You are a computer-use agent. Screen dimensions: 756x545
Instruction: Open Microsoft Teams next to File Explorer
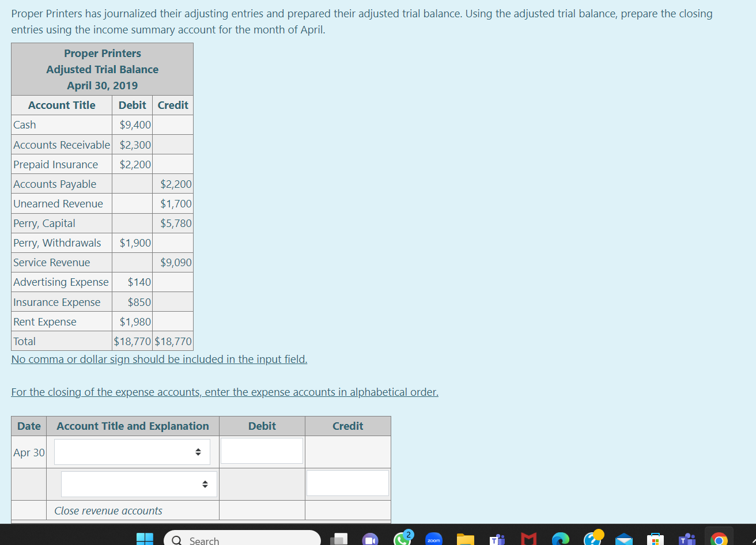[496, 540]
